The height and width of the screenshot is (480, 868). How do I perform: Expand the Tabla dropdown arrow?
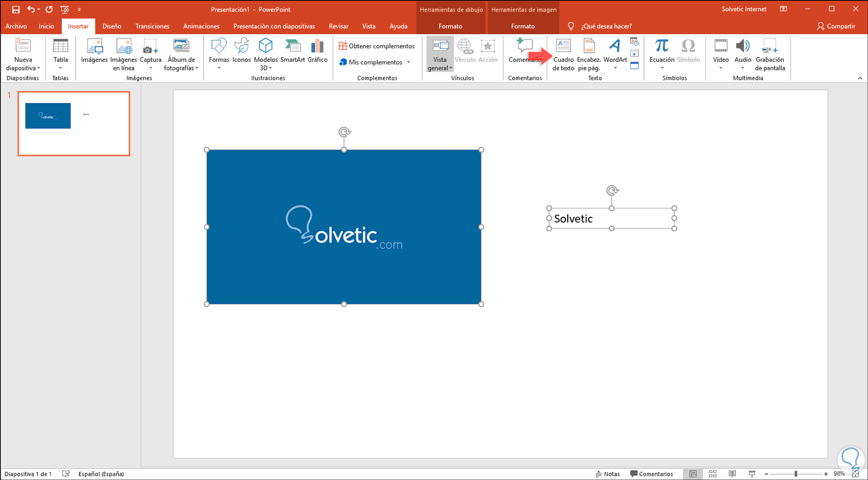click(61, 68)
